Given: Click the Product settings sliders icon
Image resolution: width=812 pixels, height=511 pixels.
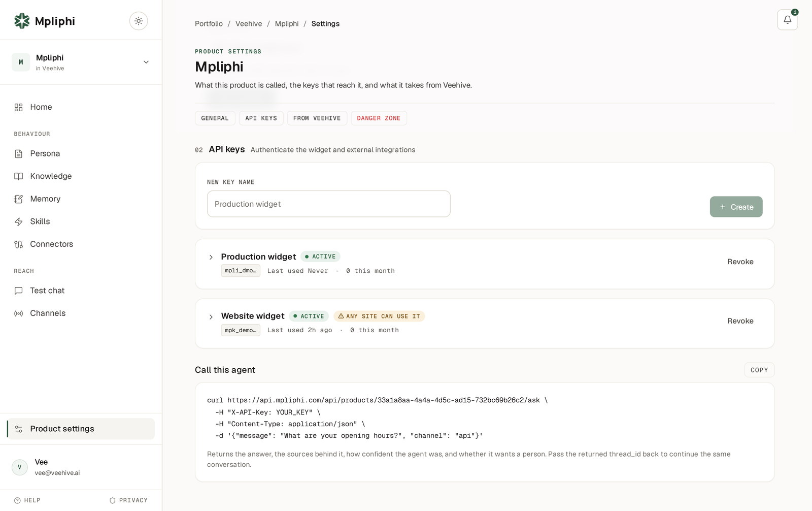Looking at the screenshot, I should [x=19, y=429].
